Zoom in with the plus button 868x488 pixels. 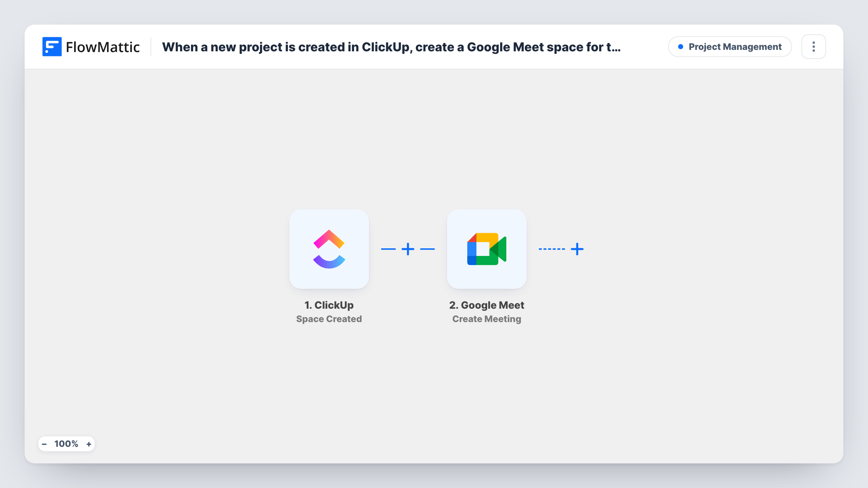tap(89, 444)
